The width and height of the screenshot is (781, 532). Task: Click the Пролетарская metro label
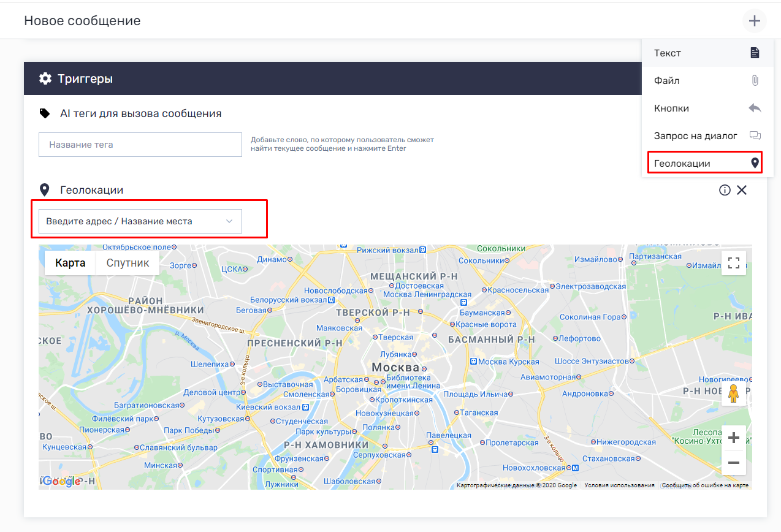tap(512, 443)
